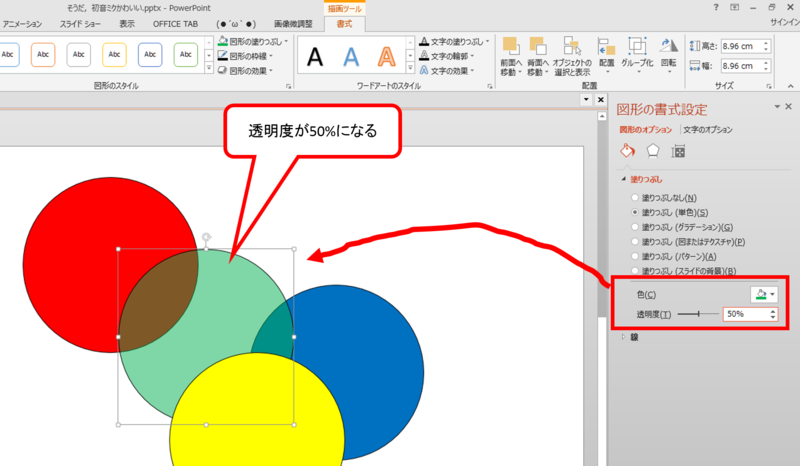The width and height of the screenshot is (800, 466).
Task: Open the OFFICE TAB ribbon tab
Action: 174,22
